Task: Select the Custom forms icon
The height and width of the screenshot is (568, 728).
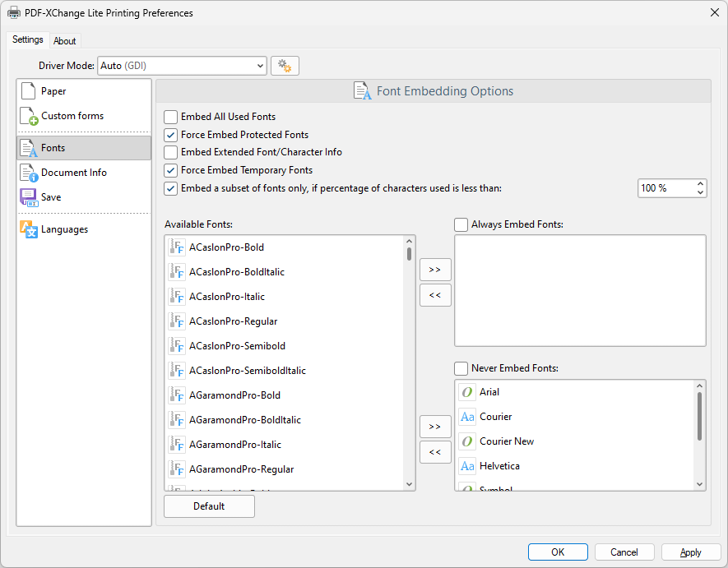Action: (x=29, y=116)
